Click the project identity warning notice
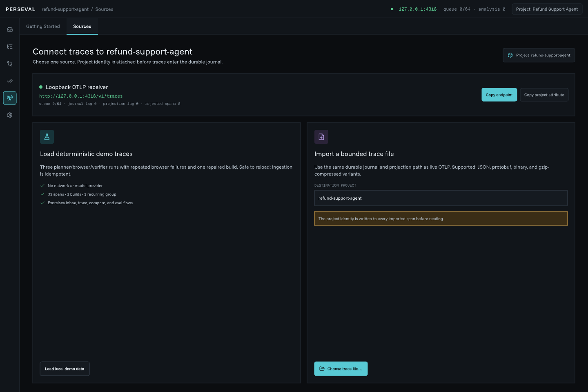588x392 pixels. tap(441, 218)
